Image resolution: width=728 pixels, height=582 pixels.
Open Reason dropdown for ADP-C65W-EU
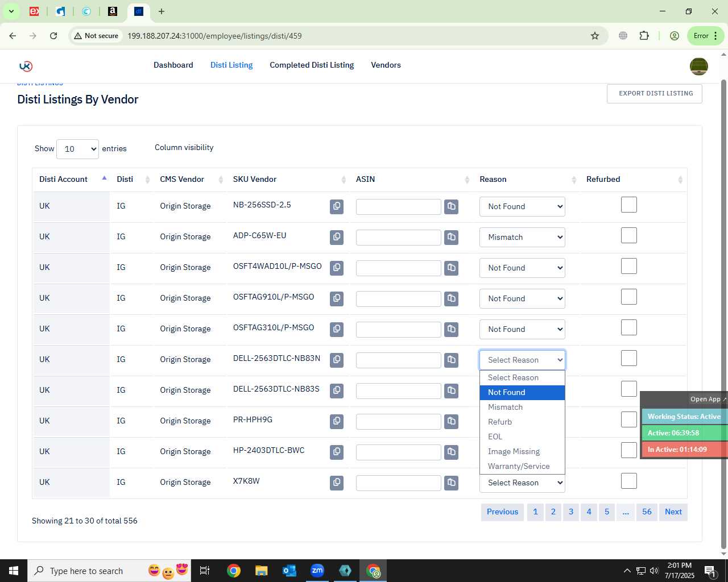(x=522, y=237)
